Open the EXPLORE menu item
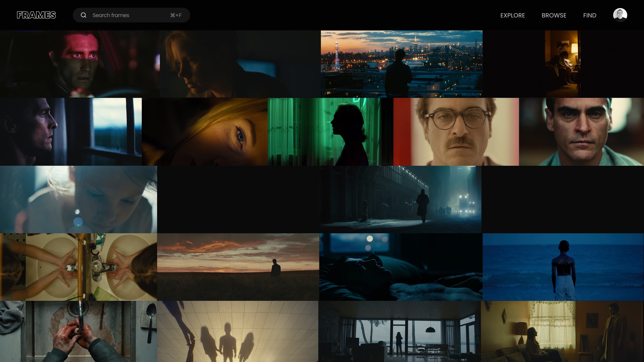644x362 pixels. pyautogui.click(x=513, y=15)
